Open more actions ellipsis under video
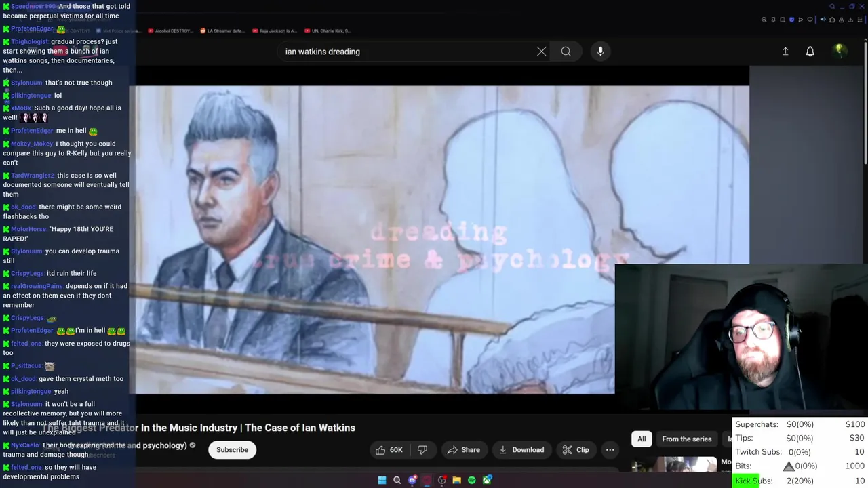The width and height of the screenshot is (868, 488). click(x=610, y=450)
